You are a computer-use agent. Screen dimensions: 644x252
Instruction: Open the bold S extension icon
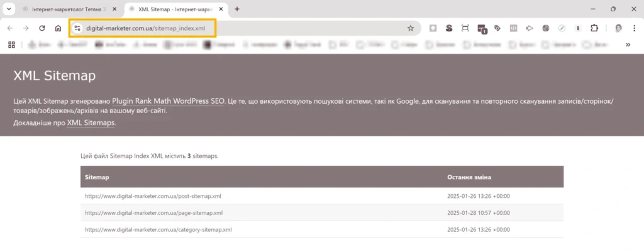(x=449, y=28)
